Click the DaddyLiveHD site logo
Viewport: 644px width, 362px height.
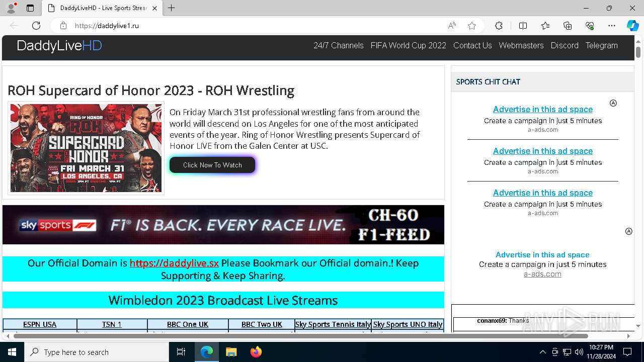click(x=59, y=46)
